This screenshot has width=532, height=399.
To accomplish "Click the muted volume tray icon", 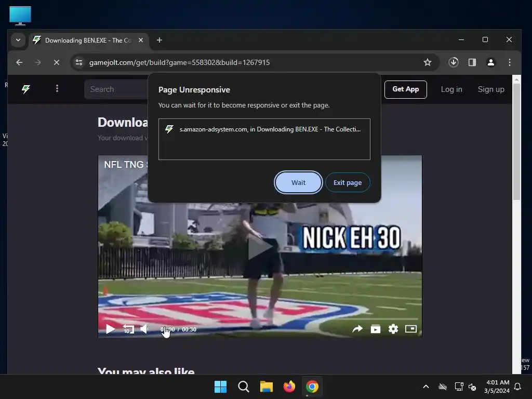I will tap(472, 387).
